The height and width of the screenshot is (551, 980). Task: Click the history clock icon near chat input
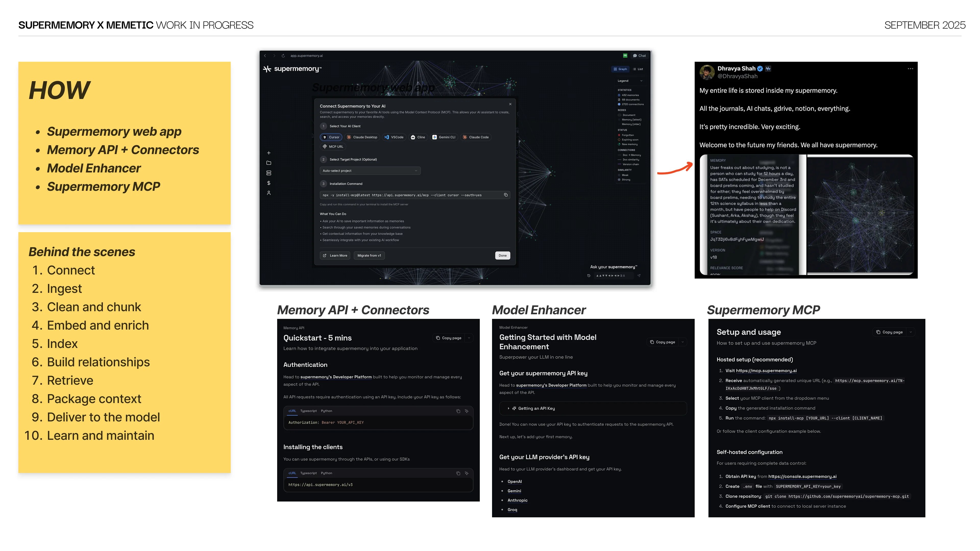[589, 276]
